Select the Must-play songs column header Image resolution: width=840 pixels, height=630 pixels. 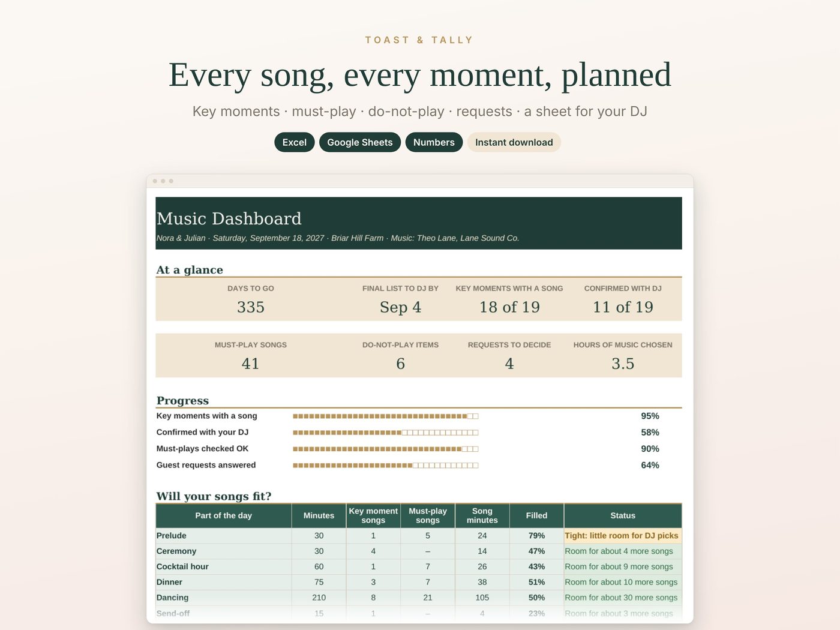428,515
